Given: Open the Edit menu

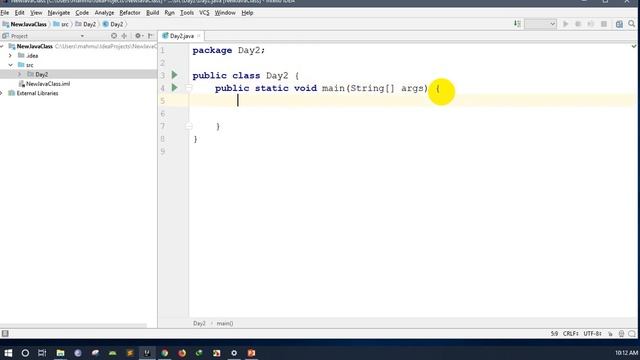Looking at the screenshot, I should pos(19,13).
